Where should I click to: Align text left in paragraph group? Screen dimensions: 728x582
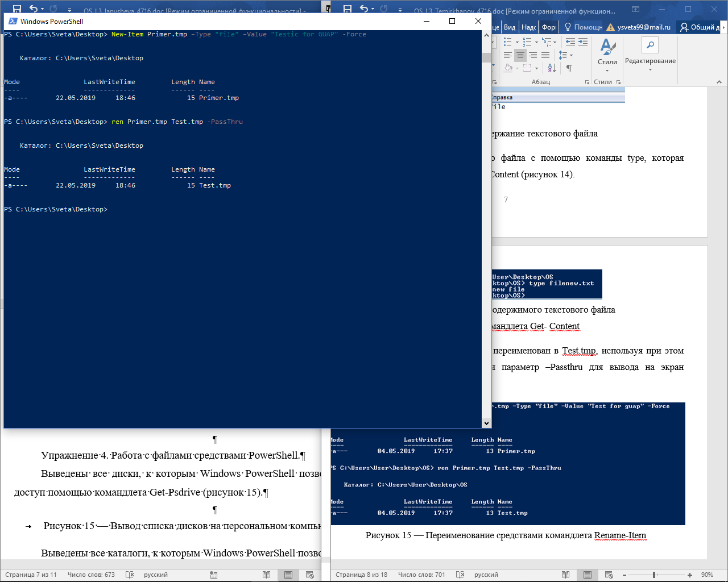(508, 55)
